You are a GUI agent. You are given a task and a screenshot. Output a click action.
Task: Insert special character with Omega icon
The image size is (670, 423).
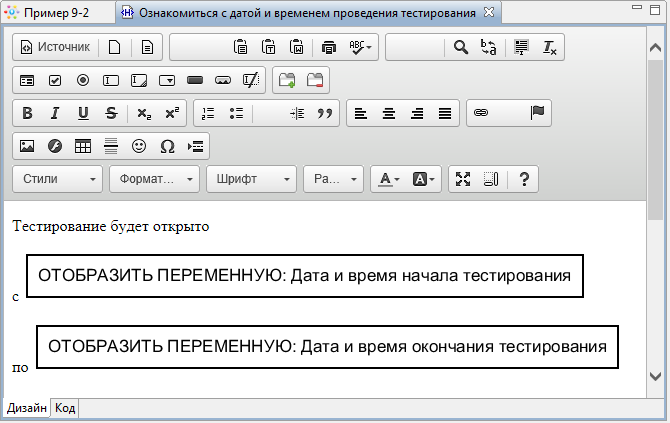pyautogui.click(x=167, y=145)
